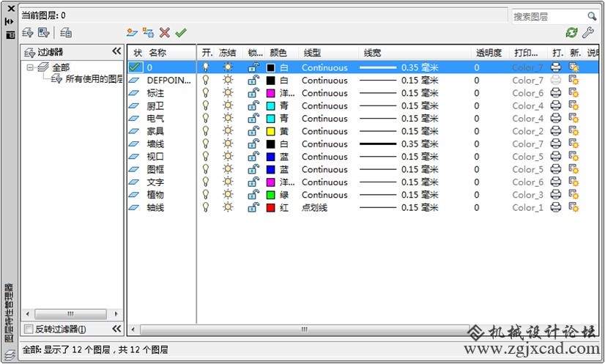Open linetype Continuous for 电气 layer
The height and width of the screenshot is (364, 605).
point(324,119)
